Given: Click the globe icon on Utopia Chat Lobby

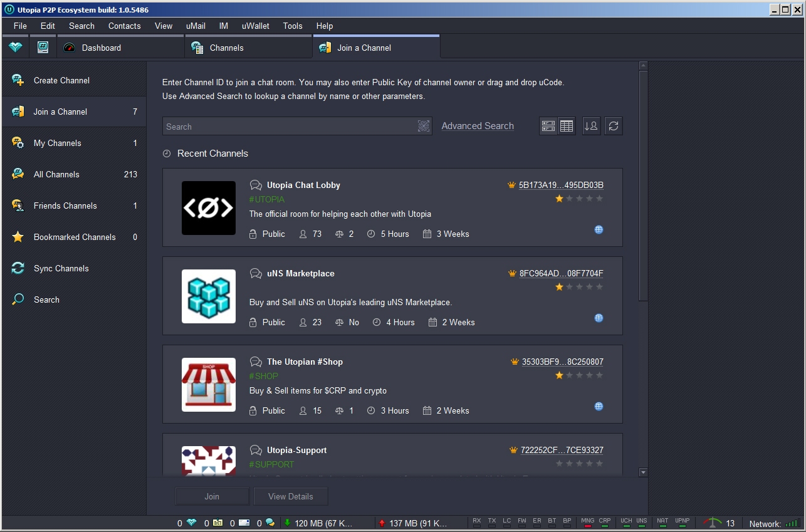Looking at the screenshot, I should coord(599,229).
